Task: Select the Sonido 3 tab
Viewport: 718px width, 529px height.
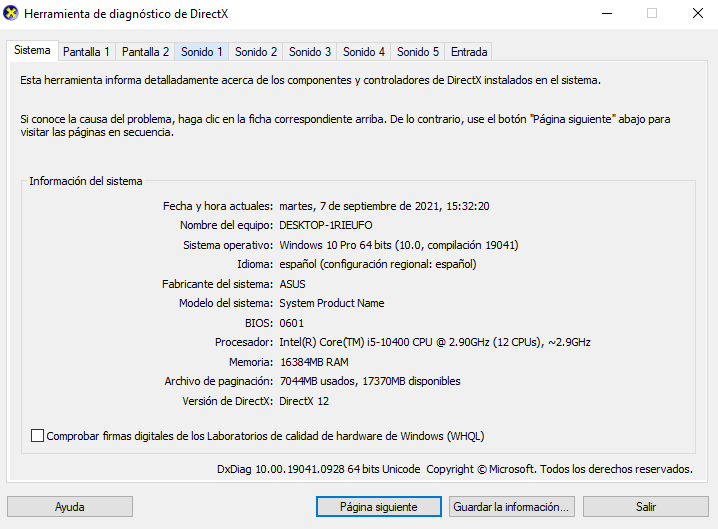Action: tap(310, 52)
